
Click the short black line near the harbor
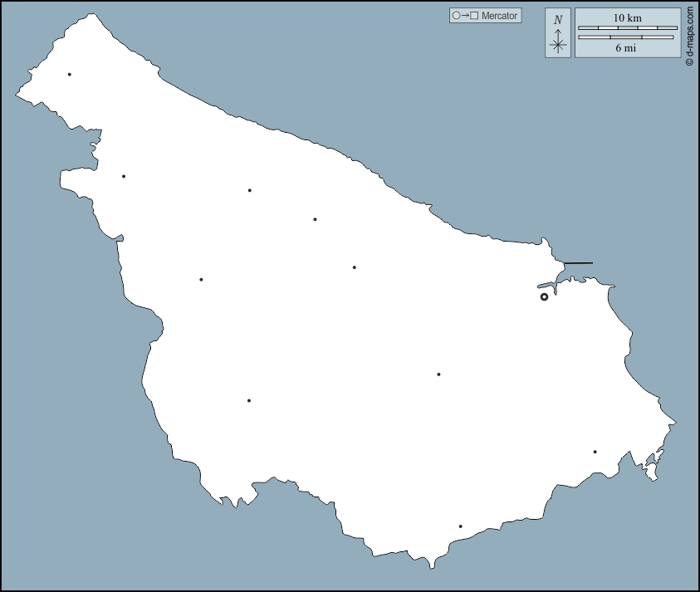tap(579, 263)
